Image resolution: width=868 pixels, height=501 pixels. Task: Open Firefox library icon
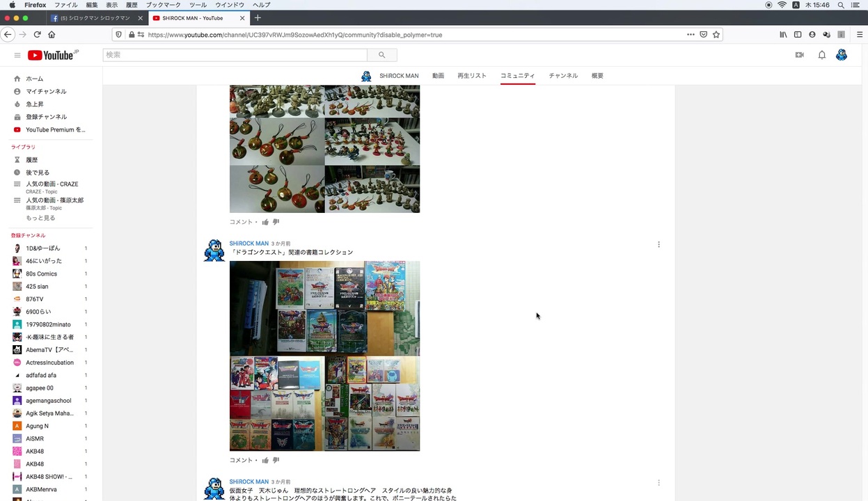tap(783, 34)
